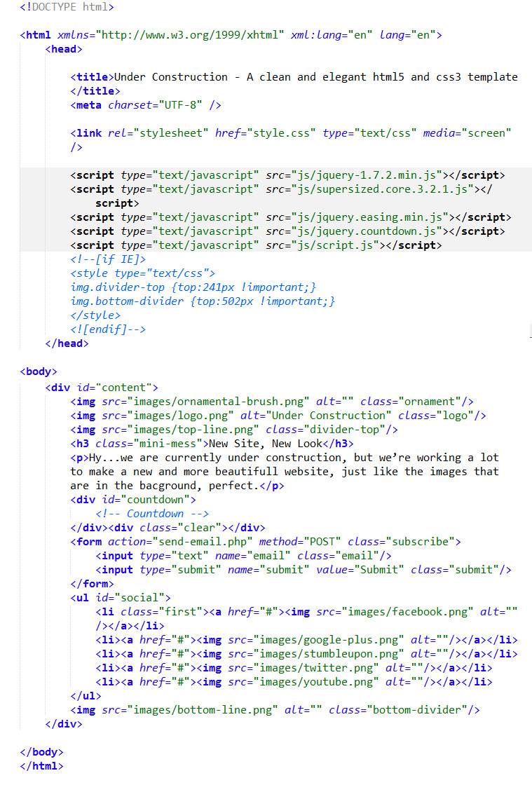
Task: Click the ul id value "social"
Action: click(139, 598)
